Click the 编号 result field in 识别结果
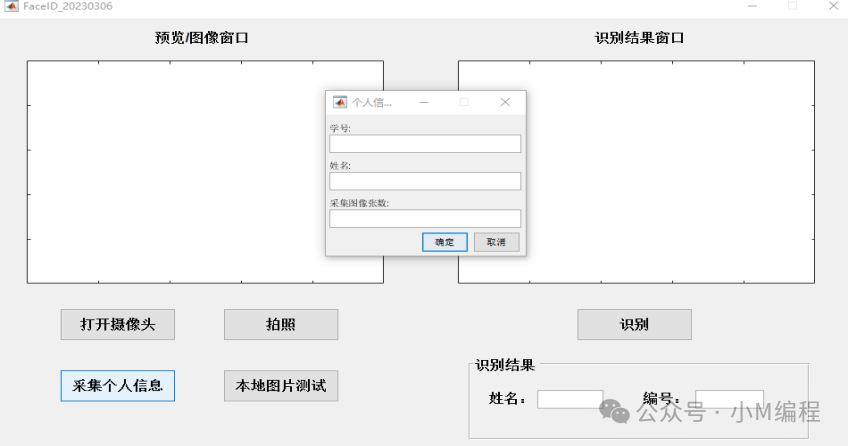 coord(730,400)
